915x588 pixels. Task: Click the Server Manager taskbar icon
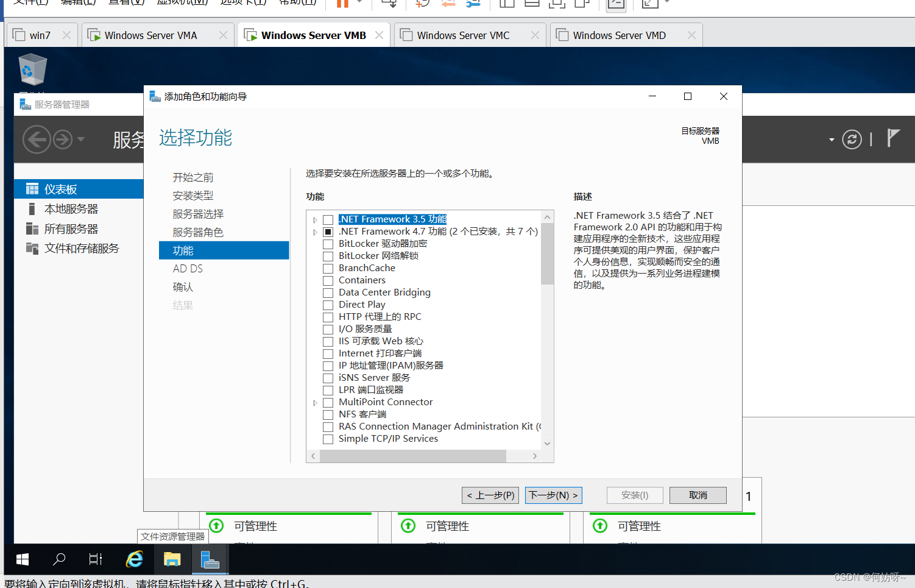pyautogui.click(x=210, y=559)
